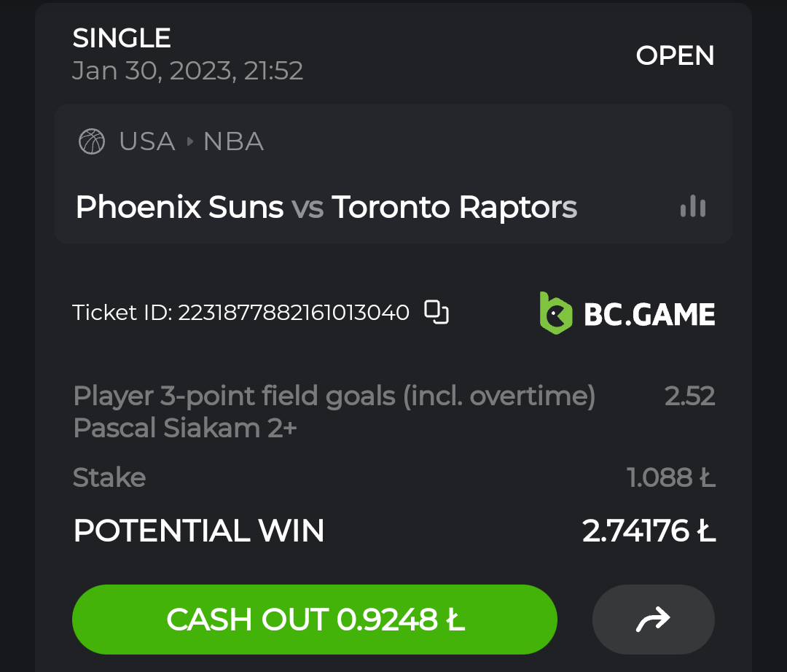The width and height of the screenshot is (787, 672).
Task: Click the share arrow button
Action: click(x=653, y=620)
